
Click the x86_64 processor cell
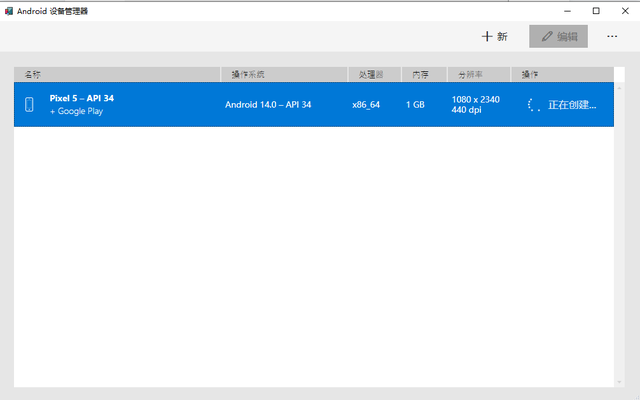point(366,105)
